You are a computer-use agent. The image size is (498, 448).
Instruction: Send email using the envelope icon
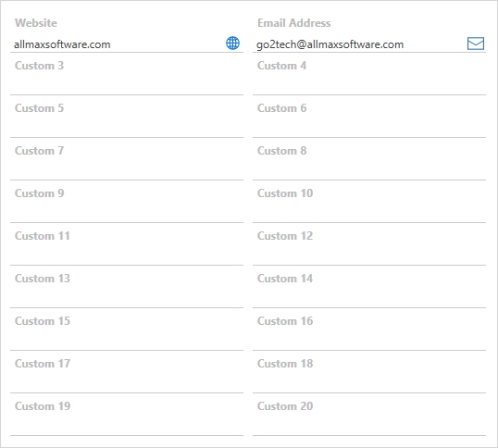point(476,44)
